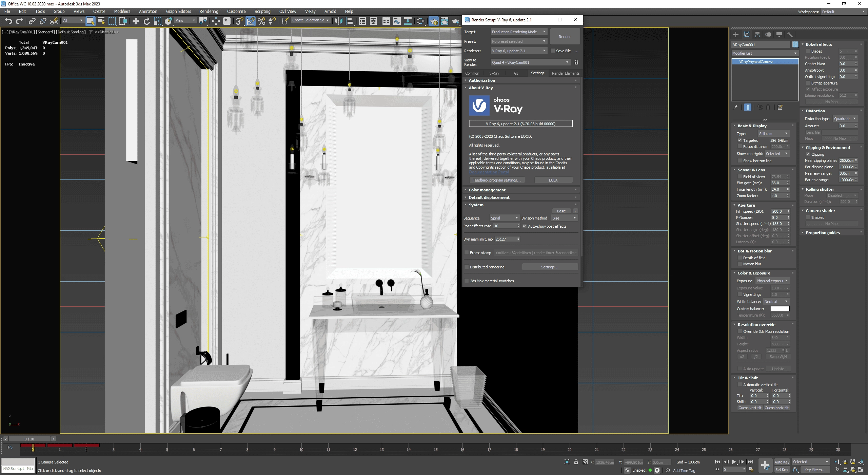Switch to the Render Elements tab
This screenshot has width=868, height=475.
pos(566,73)
